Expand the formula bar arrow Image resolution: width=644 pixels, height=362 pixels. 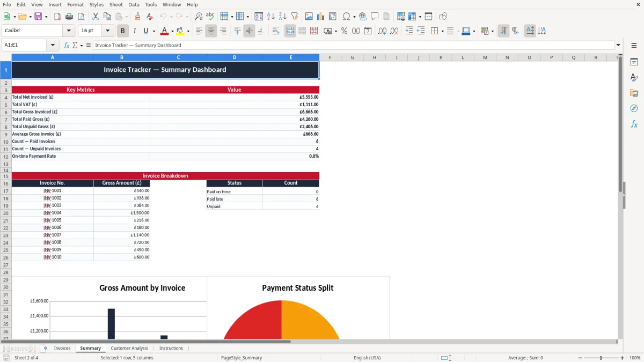point(618,45)
